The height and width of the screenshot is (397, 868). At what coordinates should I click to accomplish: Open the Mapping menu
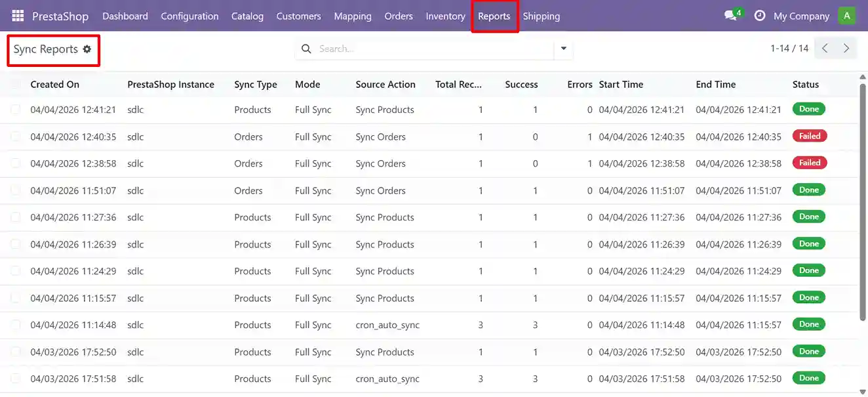point(353,16)
